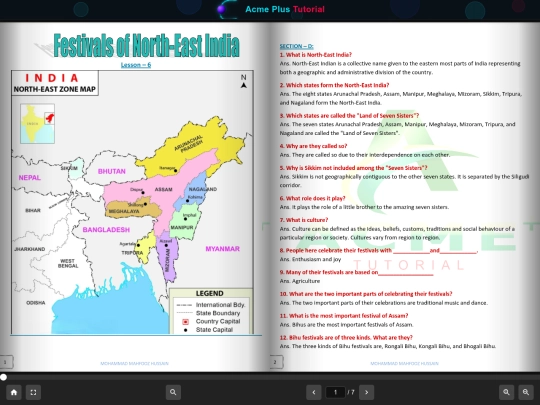Click the MEGHALAYA label on the map
This screenshot has height=405, width=540.
(124, 211)
